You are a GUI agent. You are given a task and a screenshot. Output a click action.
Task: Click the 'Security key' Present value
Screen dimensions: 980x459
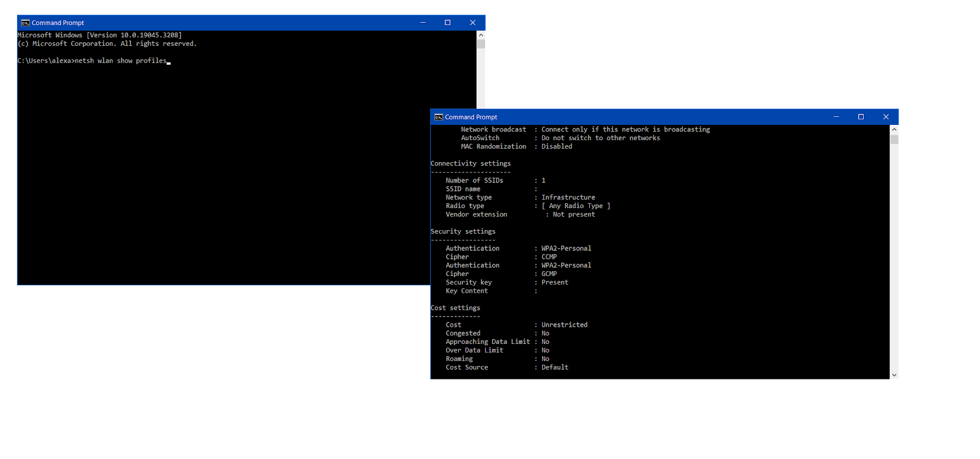click(x=554, y=282)
